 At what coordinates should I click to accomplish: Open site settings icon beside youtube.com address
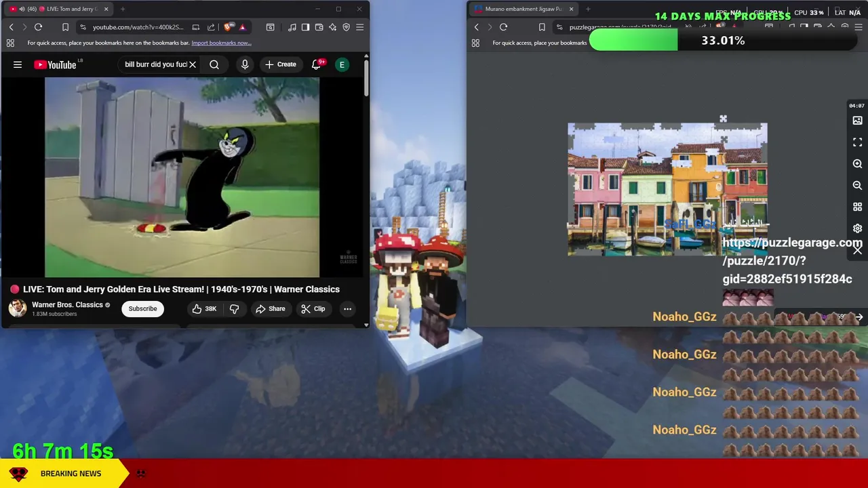click(83, 27)
